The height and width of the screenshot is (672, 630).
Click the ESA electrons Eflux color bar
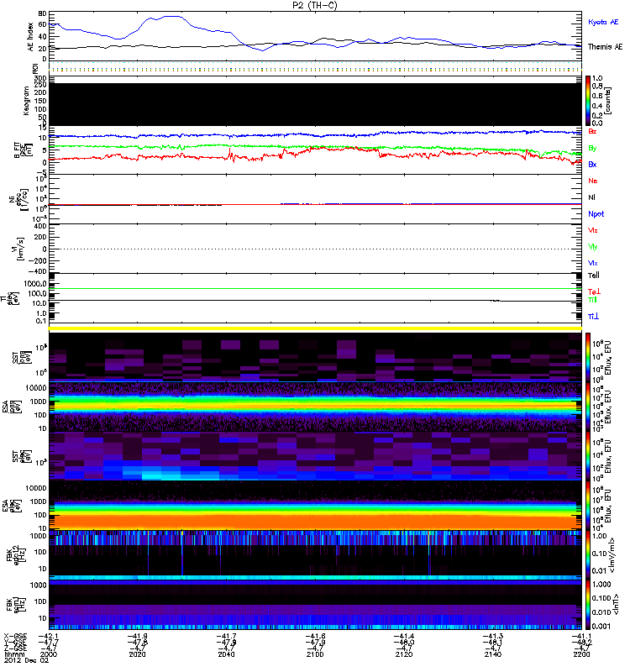588,505
